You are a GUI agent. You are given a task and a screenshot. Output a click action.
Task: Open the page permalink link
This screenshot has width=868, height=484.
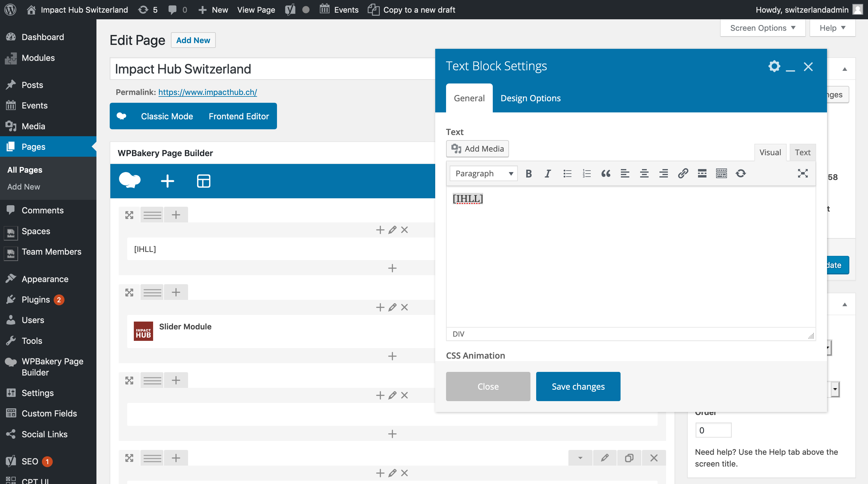pyautogui.click(x=208, y=92)
